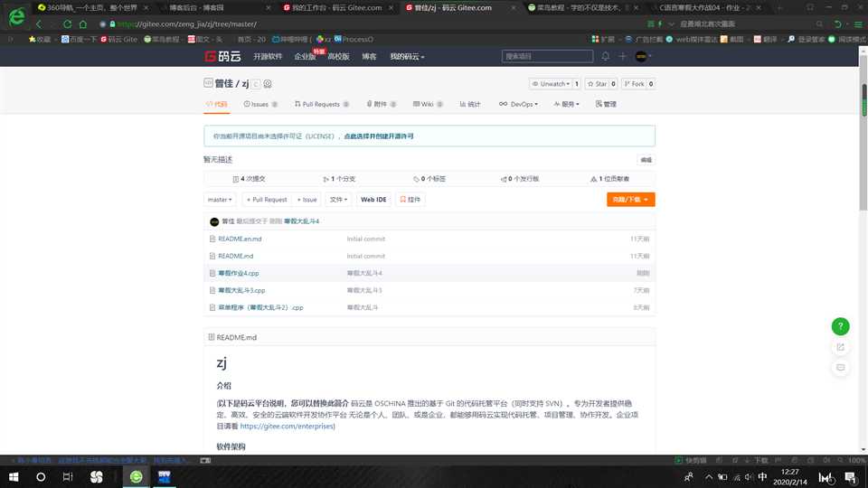Open Task View on taskbar

click(68, 477)
